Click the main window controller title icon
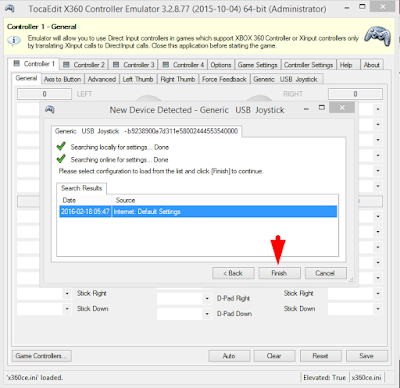The image size is (400, 388). (x=10, y=8)
